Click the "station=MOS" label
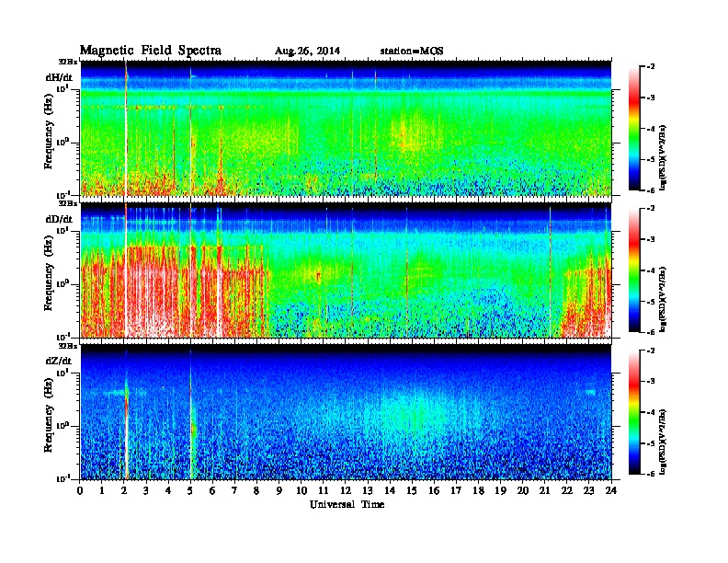 [x=412, y=52]
